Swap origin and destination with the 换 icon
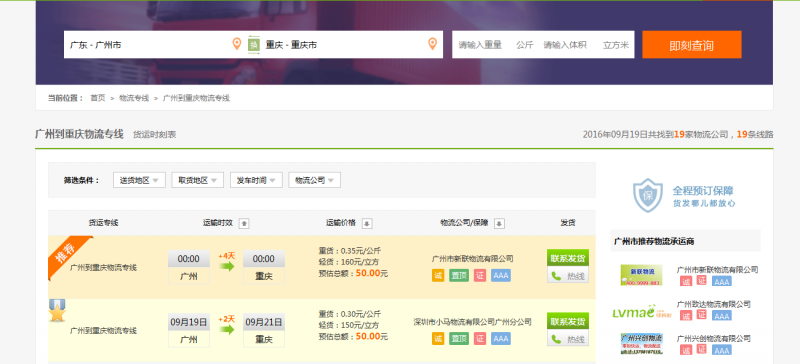 (x=254, y=45)
